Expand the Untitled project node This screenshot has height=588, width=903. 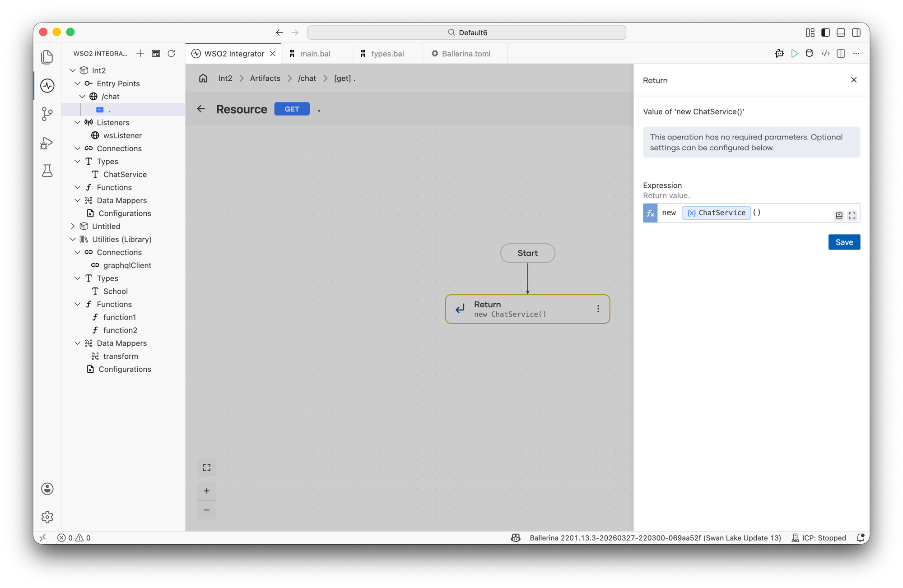click(73, 226)
